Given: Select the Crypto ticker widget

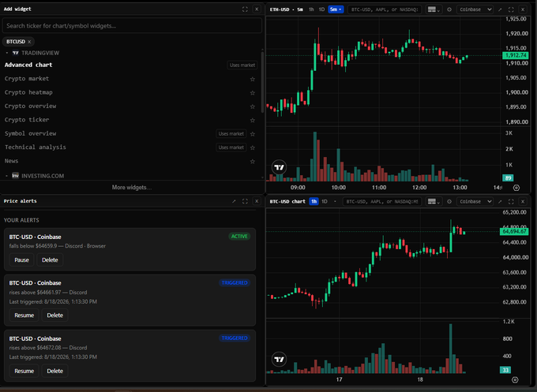Looking at the screenshot, I should pyautogui.click(x=27, y=120).
